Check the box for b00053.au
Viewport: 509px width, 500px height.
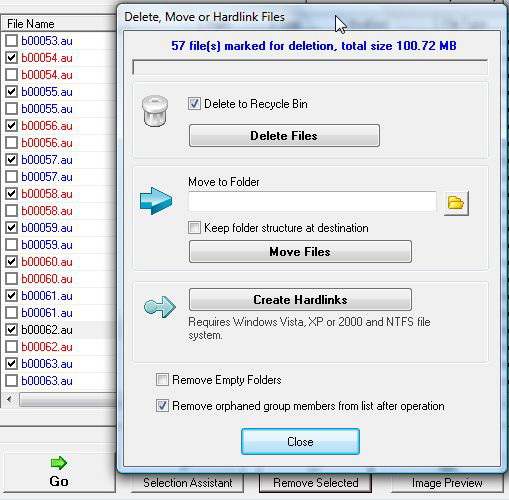11,41
